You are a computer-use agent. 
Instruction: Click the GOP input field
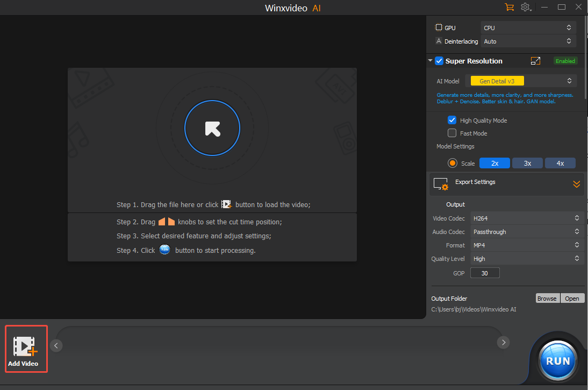[485, 273]
